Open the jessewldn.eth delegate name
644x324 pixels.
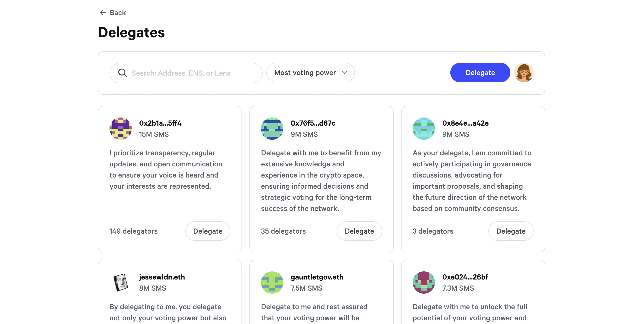click(x=162, y=277)
